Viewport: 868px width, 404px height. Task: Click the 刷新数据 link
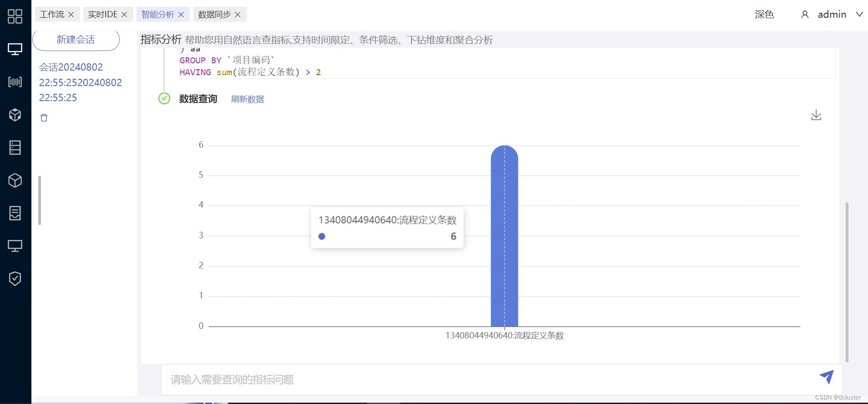[x=247, y=99]
